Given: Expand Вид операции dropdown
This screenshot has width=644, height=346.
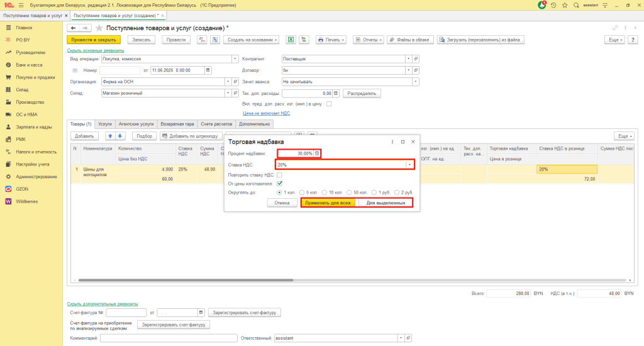Looking at the screenshot, I should (235, 59).
